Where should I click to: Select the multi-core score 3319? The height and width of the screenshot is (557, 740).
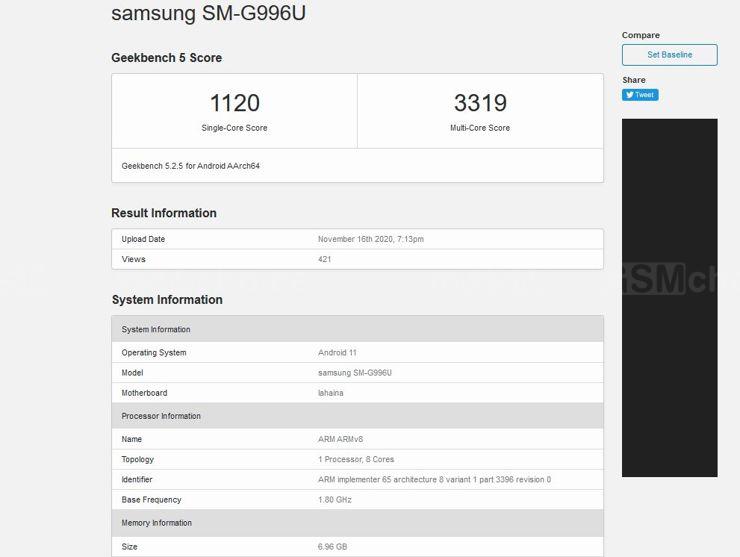(x=480, y=103)
